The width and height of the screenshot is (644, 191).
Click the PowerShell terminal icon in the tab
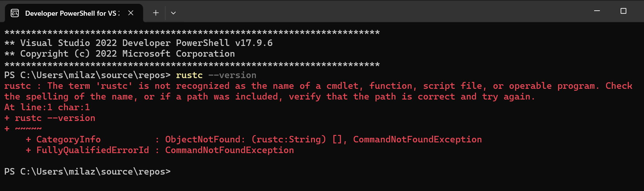[15, 13]
